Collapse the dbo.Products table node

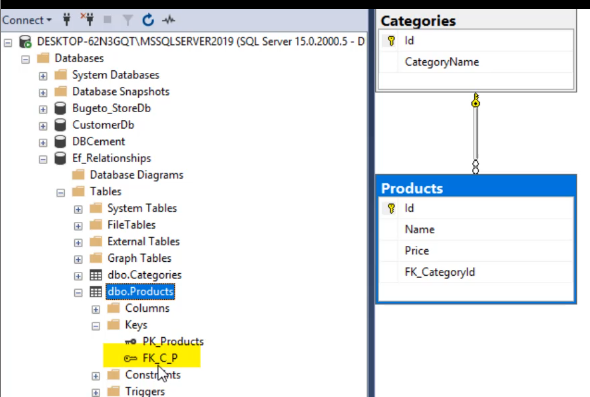[78, 293]
